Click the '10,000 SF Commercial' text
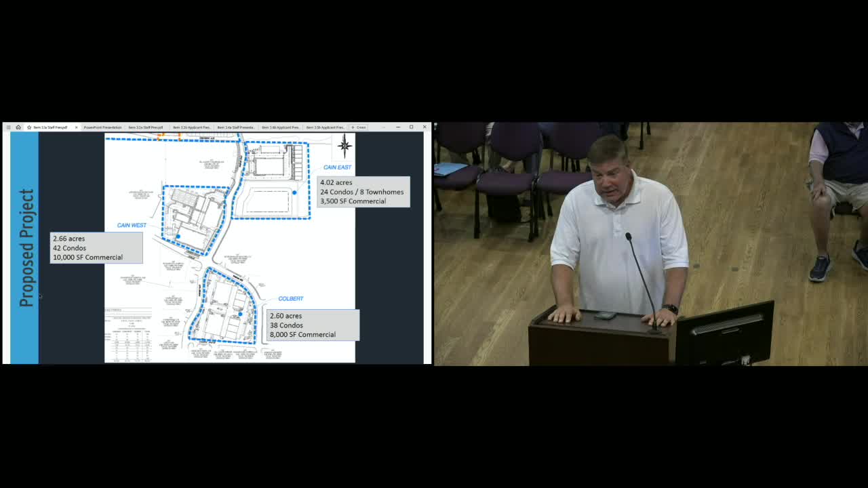The image size is (868, 488). coord(87,258)
